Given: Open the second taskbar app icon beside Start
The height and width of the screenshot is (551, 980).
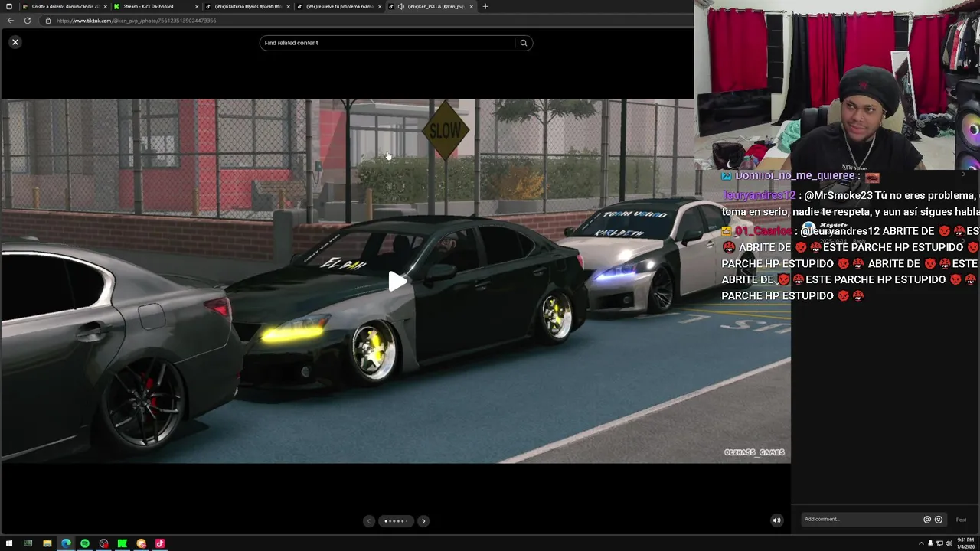Looking at the screenshot, I should [x=28, y=543].
